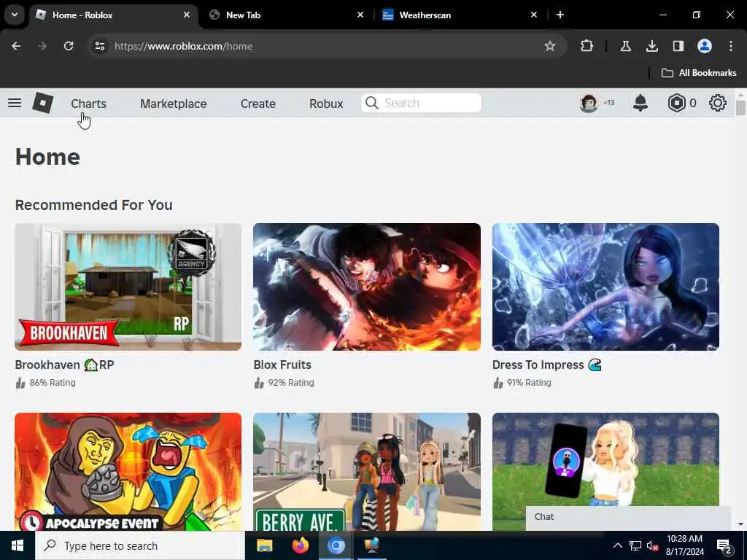Reload the Roblox page
This screenshot has height=560, width=747.
click(69, 46)
